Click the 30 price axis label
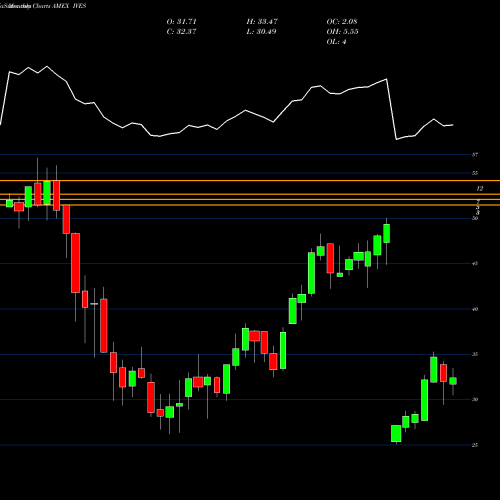The height and width of the screenshot is (500, 500). (475, 399)
